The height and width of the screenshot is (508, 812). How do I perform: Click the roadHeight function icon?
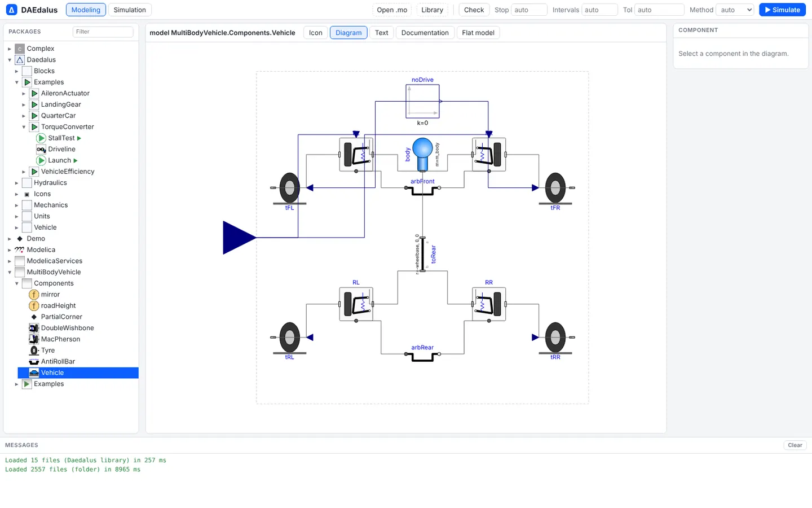pyautogui.click(x=34, y=306)
